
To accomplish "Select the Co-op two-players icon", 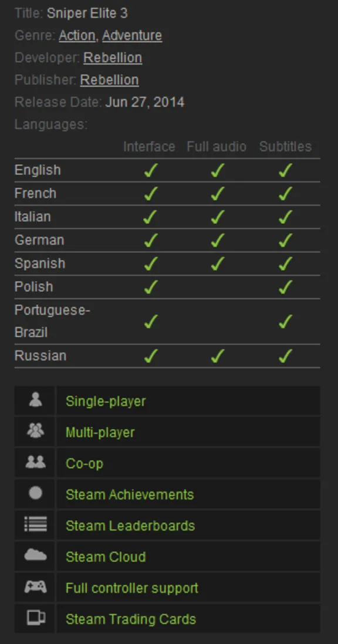I will click(x=34, y=463).
